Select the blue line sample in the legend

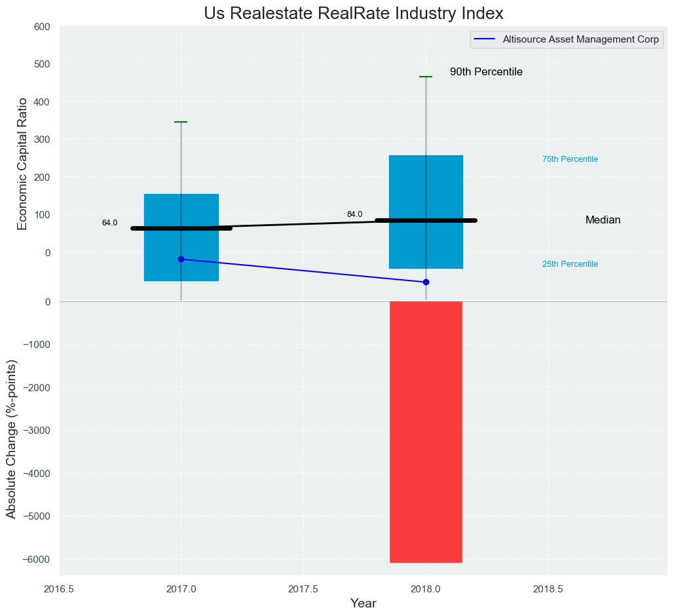coord(485,39)
